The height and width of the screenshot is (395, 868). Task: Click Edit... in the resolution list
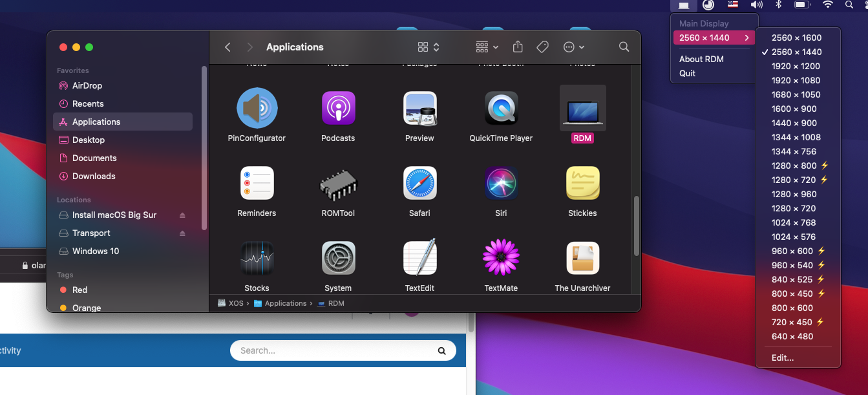782,358
